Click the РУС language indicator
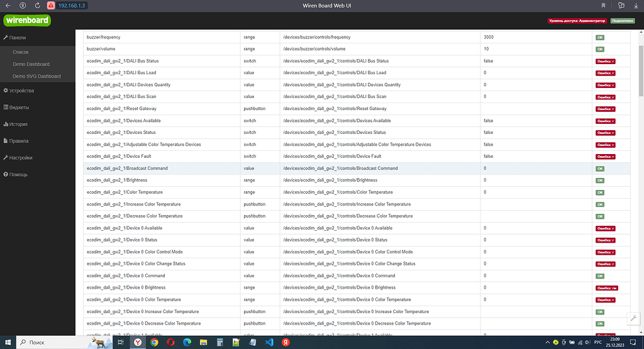The width and height of the screenshot is (644, 349). [598, 342]
